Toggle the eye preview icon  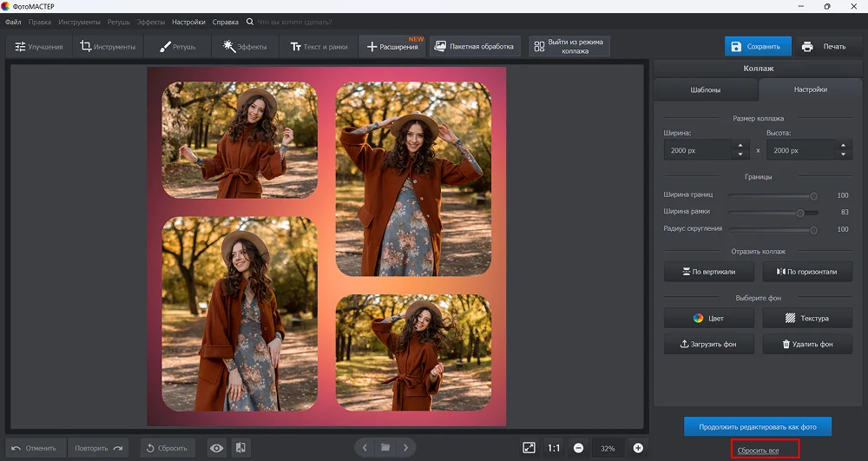[216, 448]
